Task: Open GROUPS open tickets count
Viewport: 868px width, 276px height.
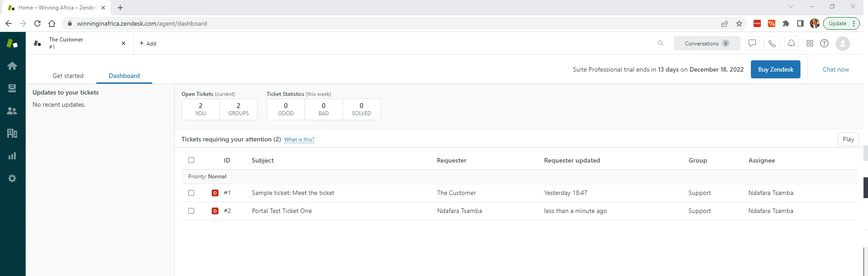Action: pos(238,109)
